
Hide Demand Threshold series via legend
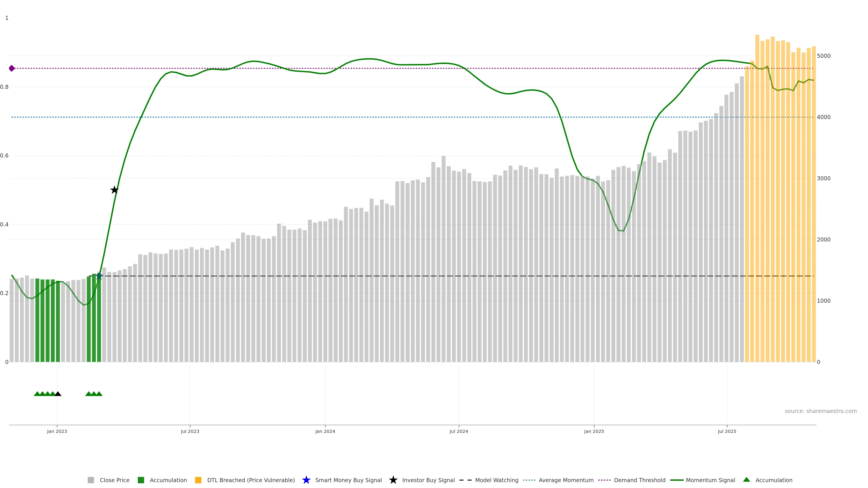click(639, 480)
